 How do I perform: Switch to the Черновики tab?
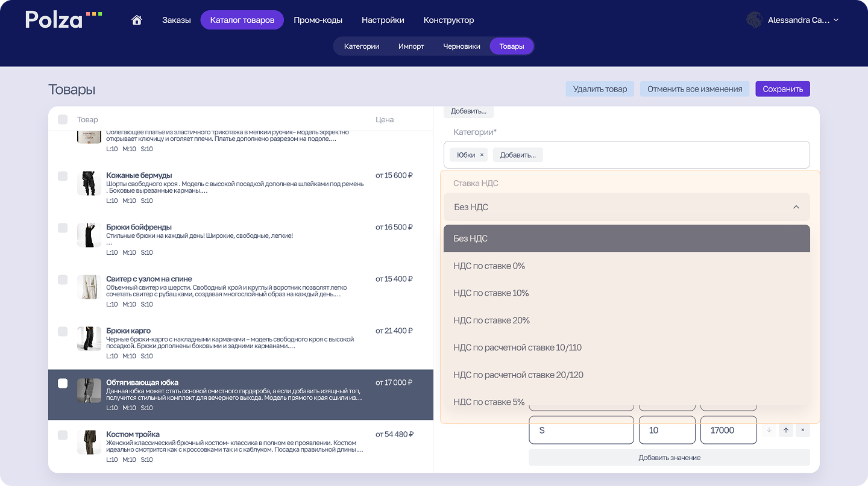(461, 46)
